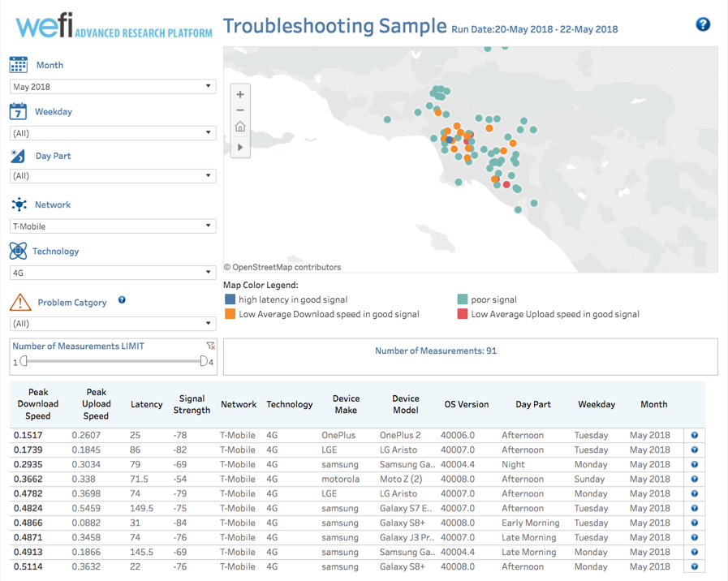Click the 'Night' day part cell

(x=513, y=464)
